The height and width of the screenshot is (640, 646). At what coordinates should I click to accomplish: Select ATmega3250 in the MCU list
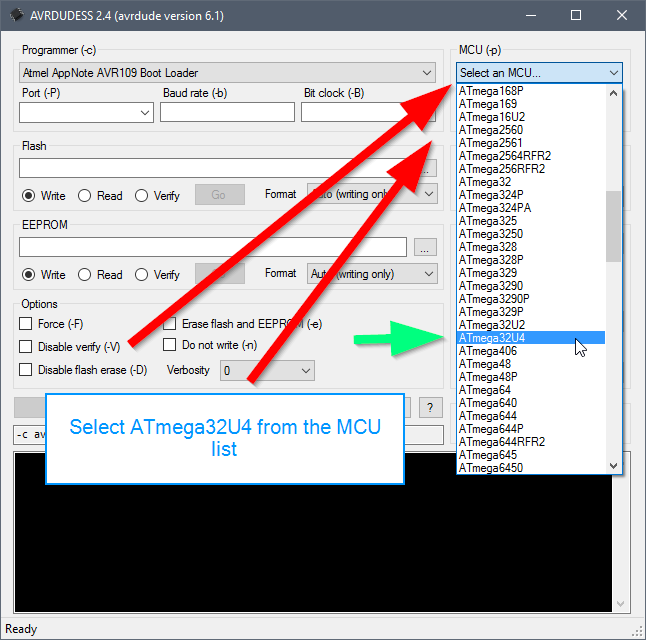tap(531, 234)
